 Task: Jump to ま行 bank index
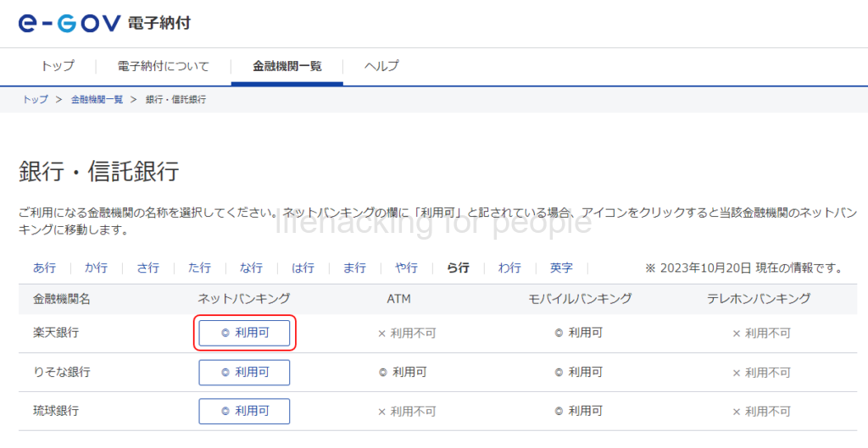click(x=354, y=268)
